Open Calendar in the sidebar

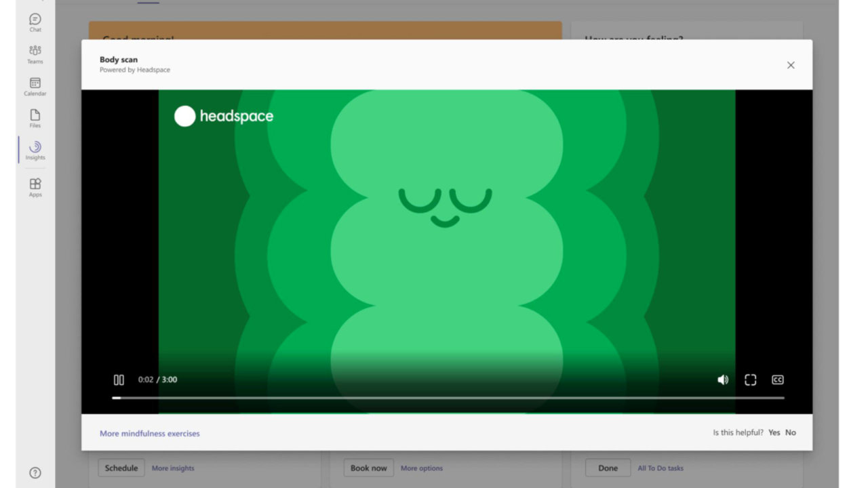[35, 86]
